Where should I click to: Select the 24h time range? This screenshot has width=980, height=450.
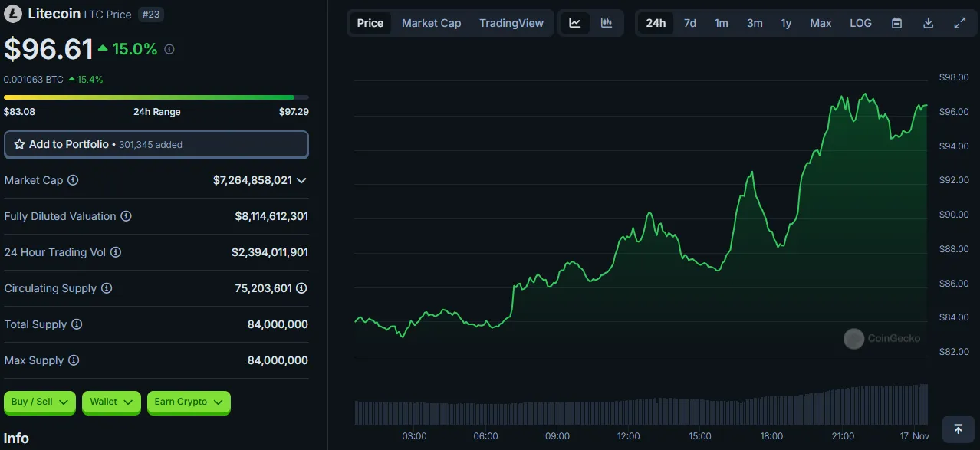point(656,23)
